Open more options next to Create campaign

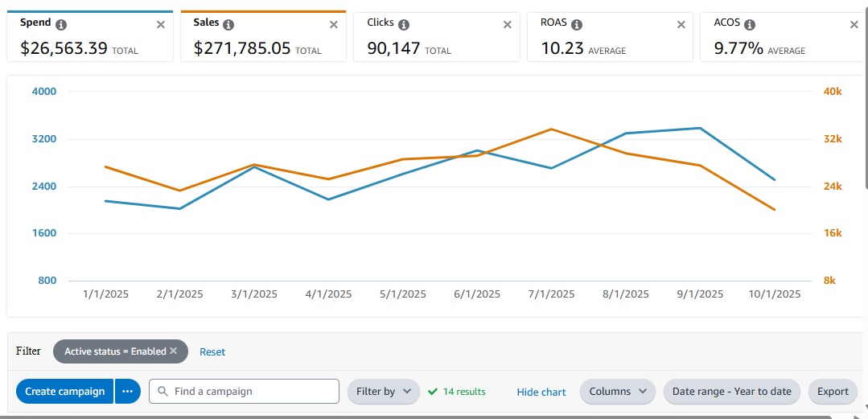coord(127,392)
